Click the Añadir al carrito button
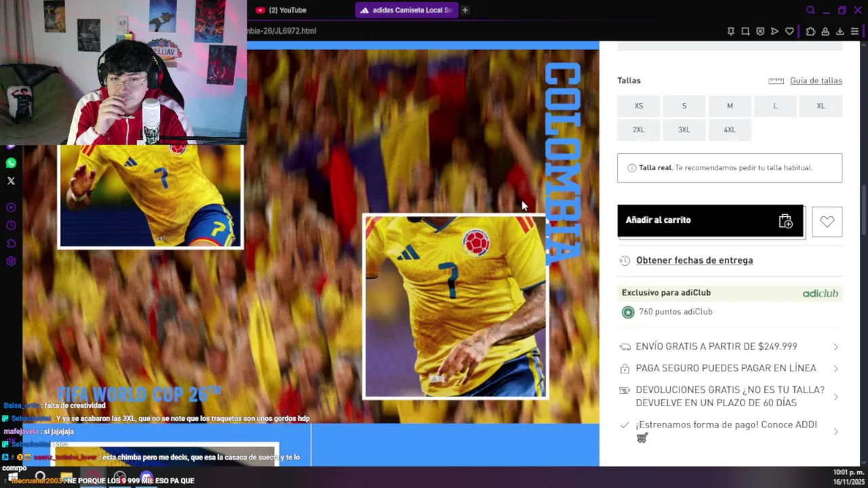868x488 pixels. pyautogui.click(x=710, y=220)
